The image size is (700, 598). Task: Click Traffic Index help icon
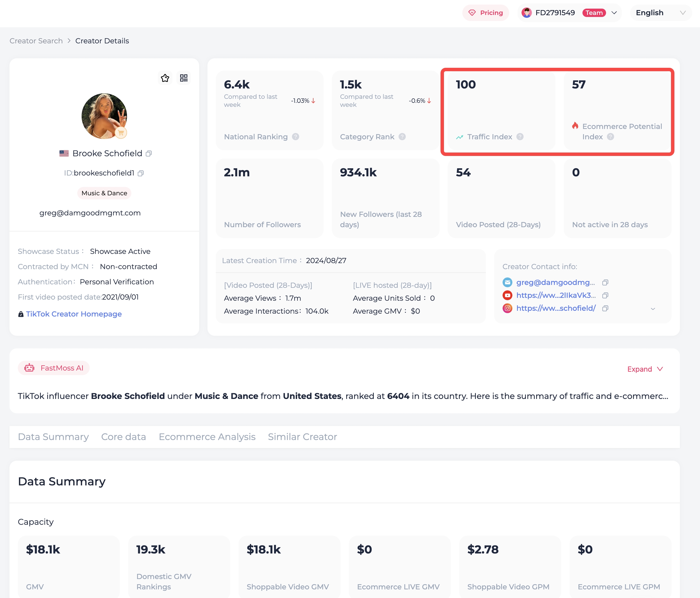[520, 137]
